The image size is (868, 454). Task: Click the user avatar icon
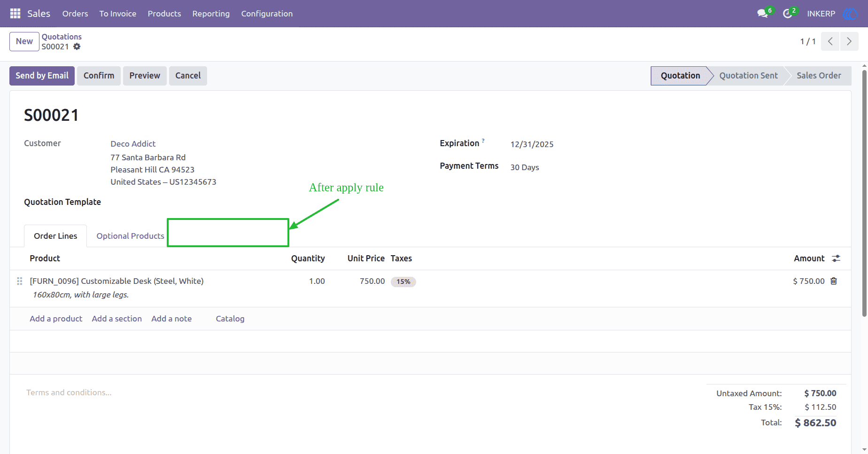pos(850,14)
